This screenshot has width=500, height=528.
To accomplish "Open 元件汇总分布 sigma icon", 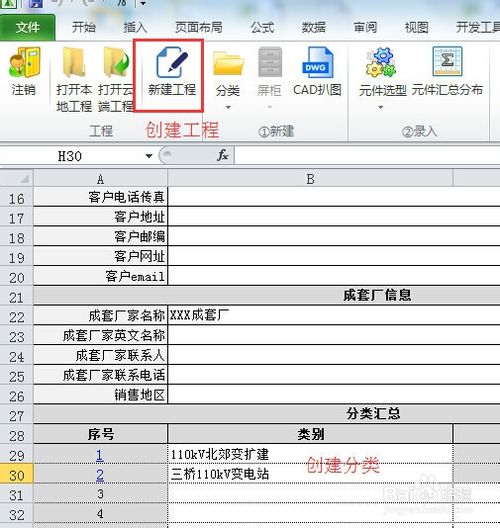I will [x=447, y=62].
